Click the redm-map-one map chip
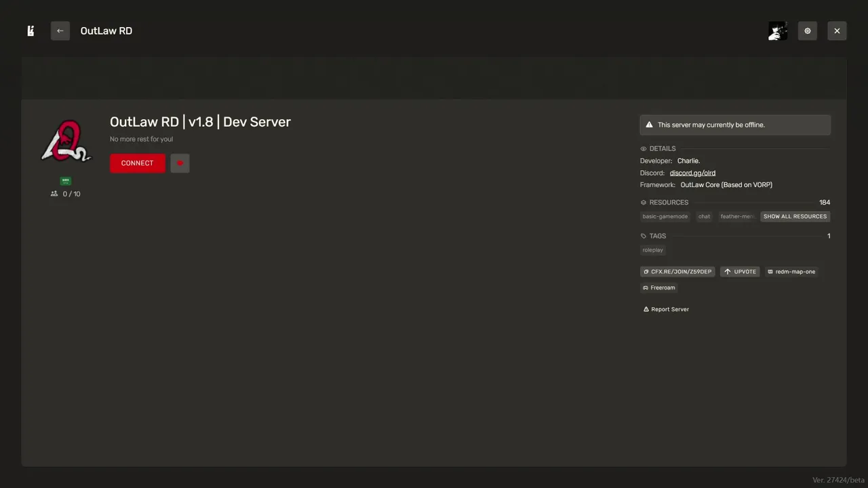This screenshot has width=868, height=488. [791, 272]
